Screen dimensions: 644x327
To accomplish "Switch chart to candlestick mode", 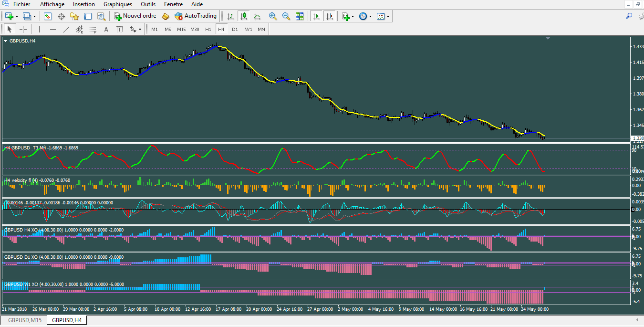I will point(244,16).
